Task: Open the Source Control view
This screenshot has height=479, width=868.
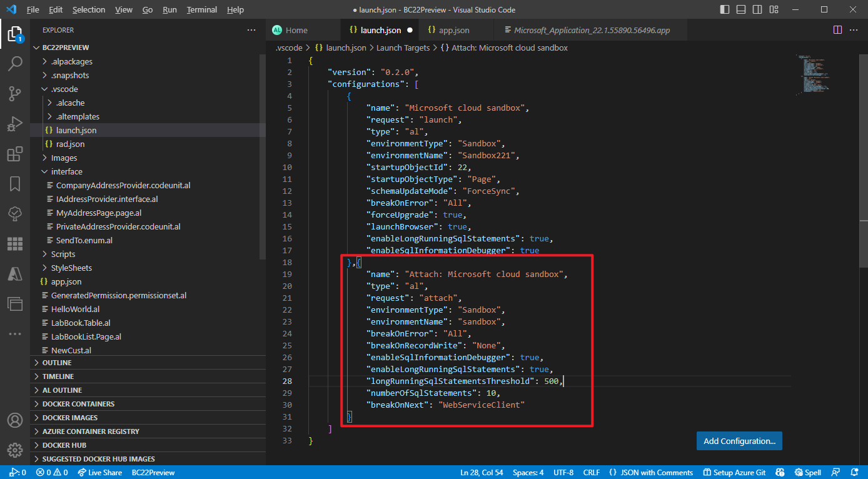Action: (15, 93)
